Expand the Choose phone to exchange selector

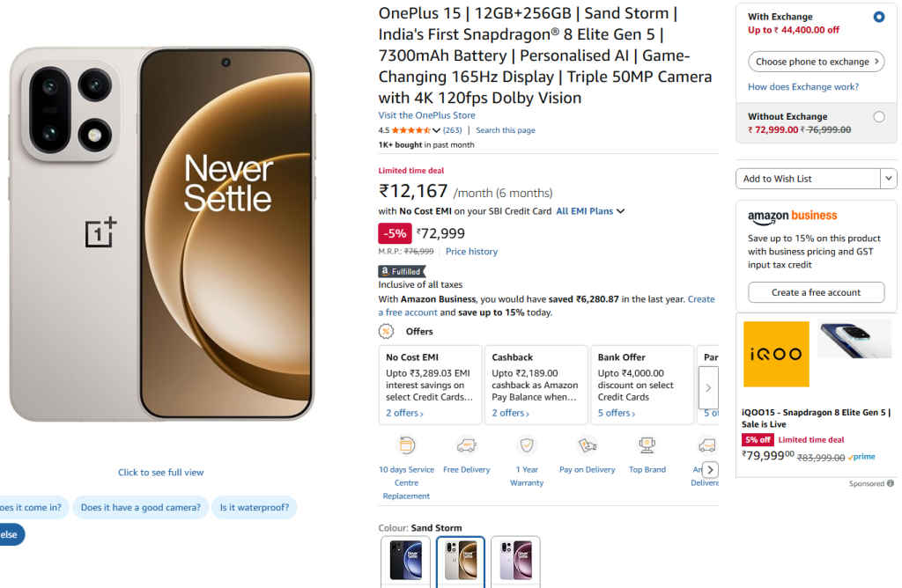pyautogui.click(x=816, y=62)
